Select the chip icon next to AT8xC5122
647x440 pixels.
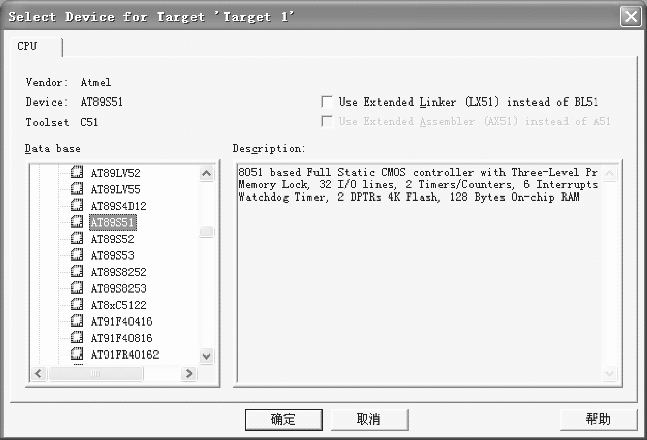(x=77, y=304)
